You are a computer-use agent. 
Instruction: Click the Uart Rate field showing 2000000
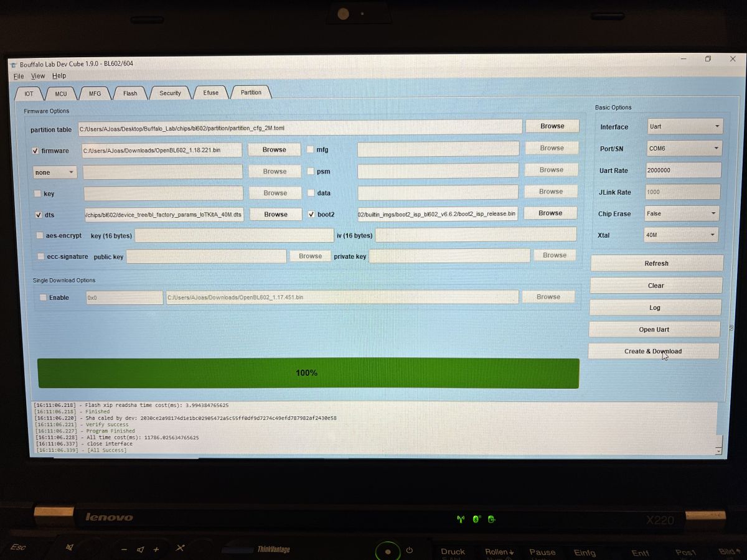coord(684,170)
